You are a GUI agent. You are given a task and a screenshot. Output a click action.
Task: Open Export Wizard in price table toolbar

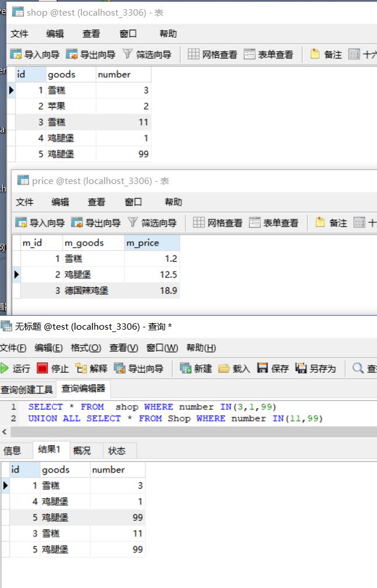[x=77, y=223]
